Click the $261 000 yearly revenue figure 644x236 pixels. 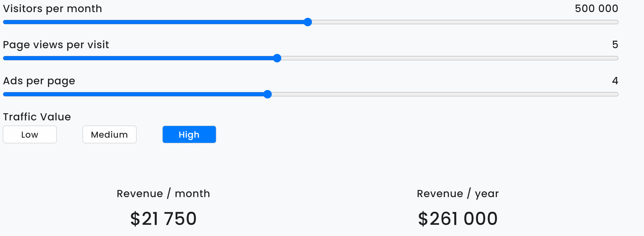pyautogui.click(x=457, y=218)
